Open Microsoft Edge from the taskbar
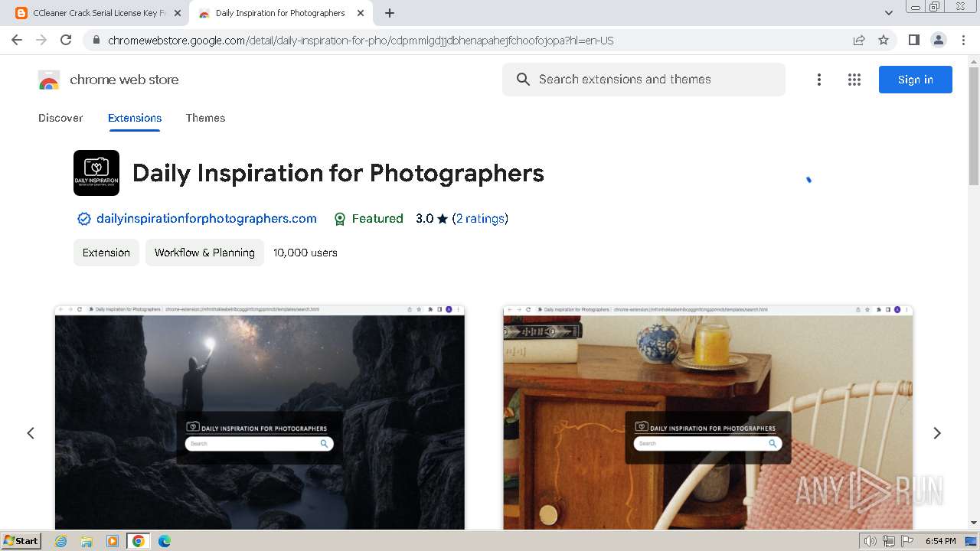 pyautogui.click(x=165, y=541)
